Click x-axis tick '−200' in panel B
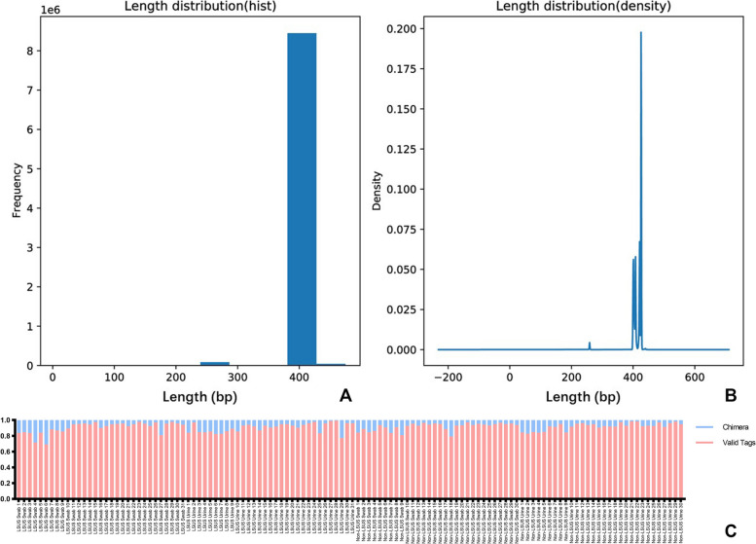 [x=446, y=378]
